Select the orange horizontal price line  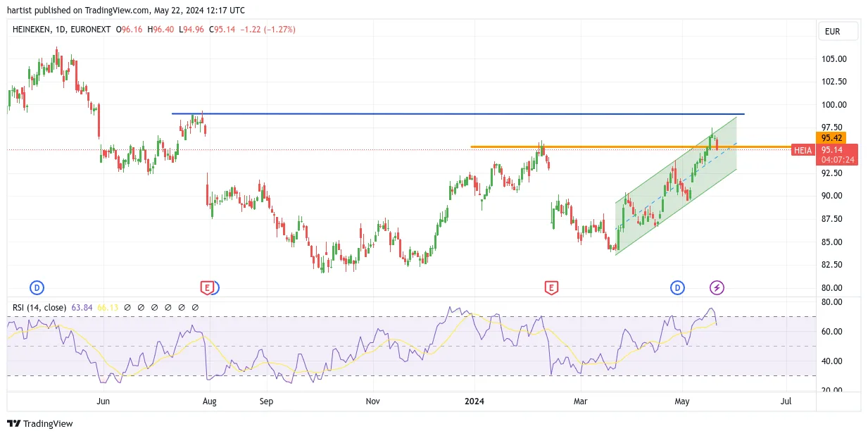coord(630,147)
